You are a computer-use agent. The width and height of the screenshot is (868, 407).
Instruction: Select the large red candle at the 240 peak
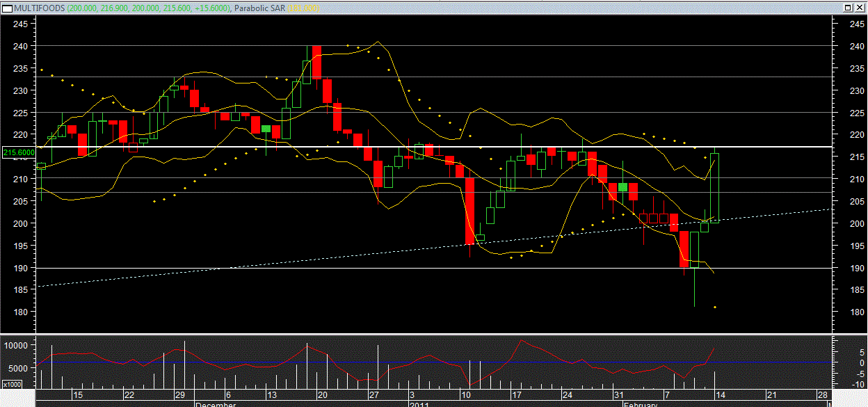pos(316,62)
